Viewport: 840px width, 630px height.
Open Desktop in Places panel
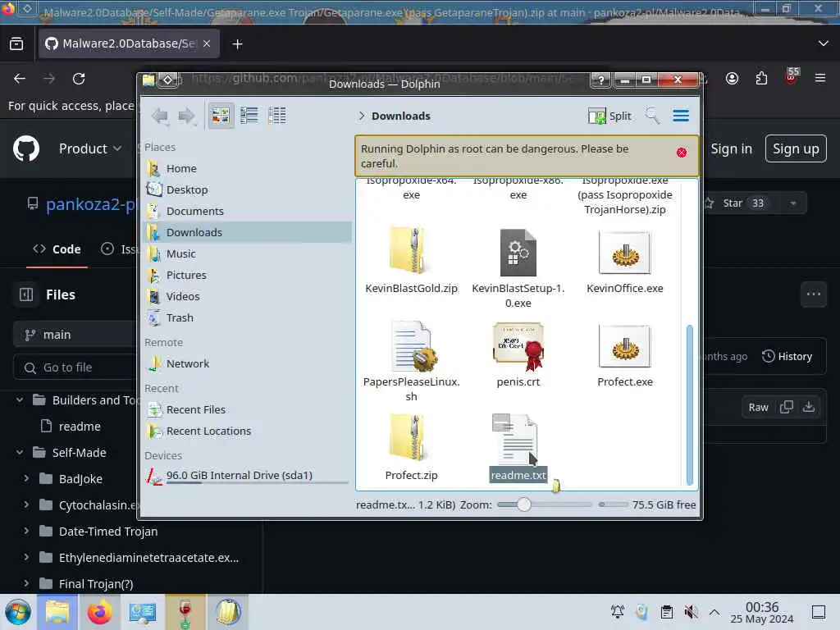pos(248,189)
